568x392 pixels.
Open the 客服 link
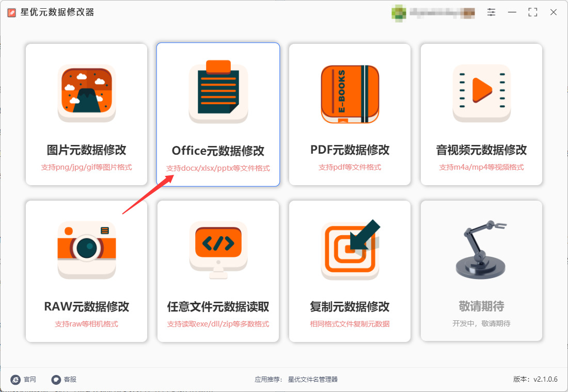(70, 379)
